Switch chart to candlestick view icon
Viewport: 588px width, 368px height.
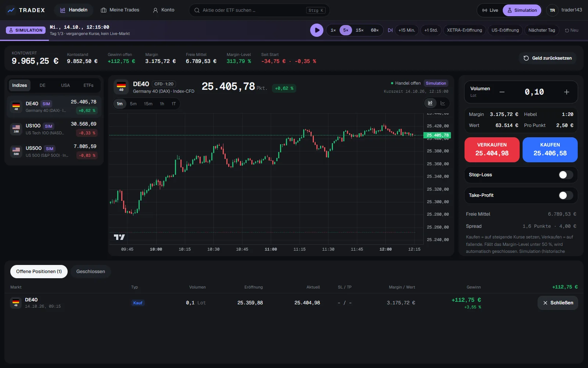click(x=430, y=103)
